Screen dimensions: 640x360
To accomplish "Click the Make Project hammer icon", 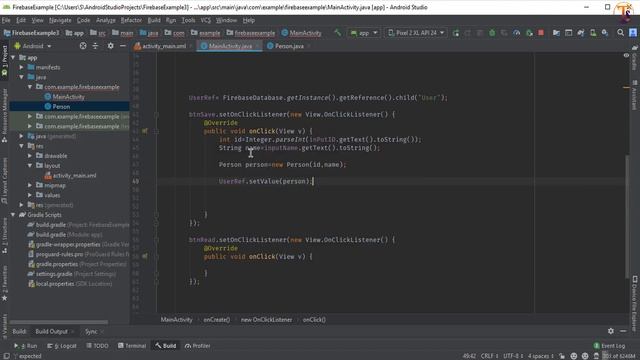I will tap(337, 33).
